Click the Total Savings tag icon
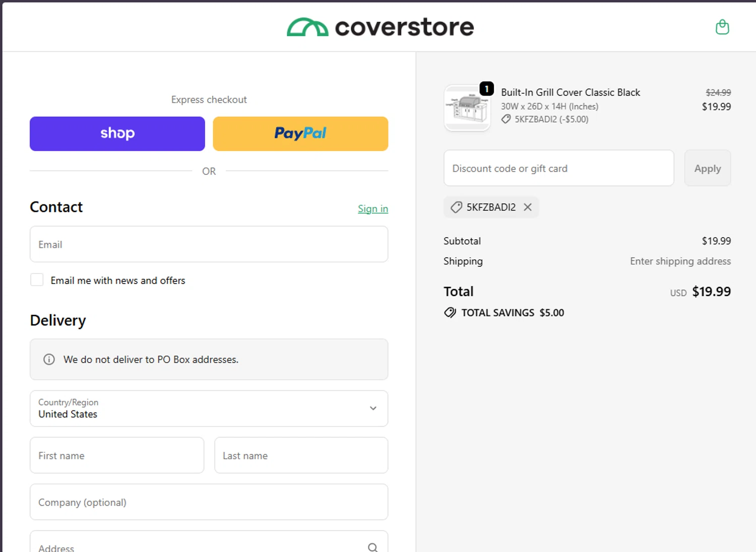This screenshot has height=552, width=756. [x=450, y=313]
